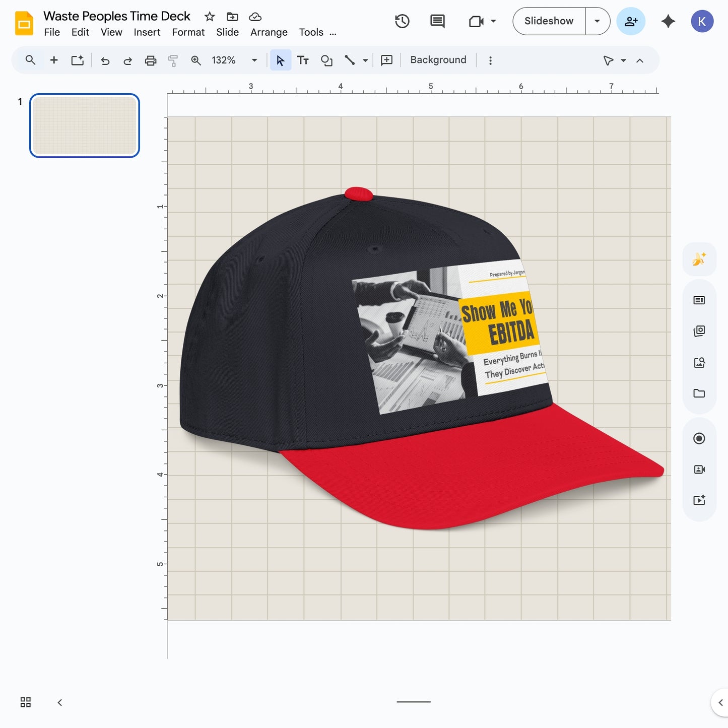Select the line tool

(x=350, y=60)
